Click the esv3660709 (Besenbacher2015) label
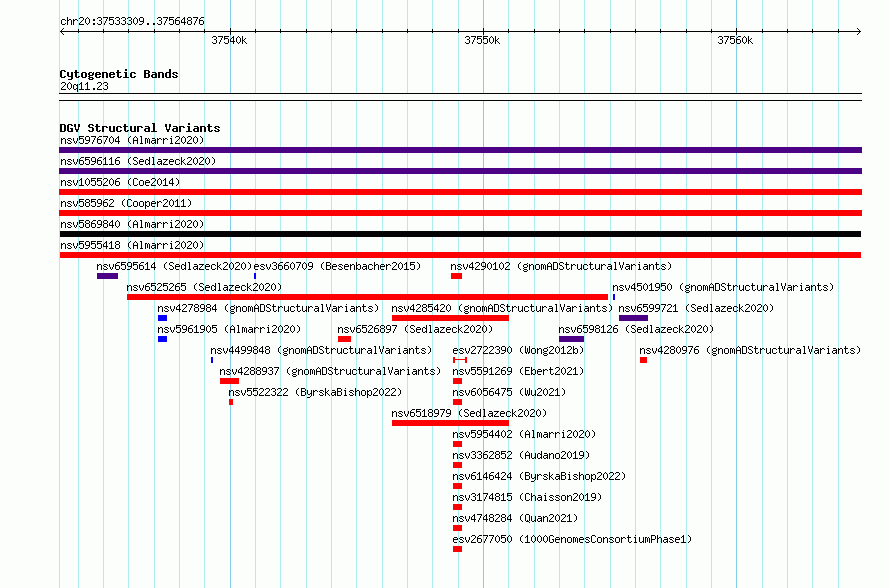Viewport: 890px width, 588px height. click(337, 266)
